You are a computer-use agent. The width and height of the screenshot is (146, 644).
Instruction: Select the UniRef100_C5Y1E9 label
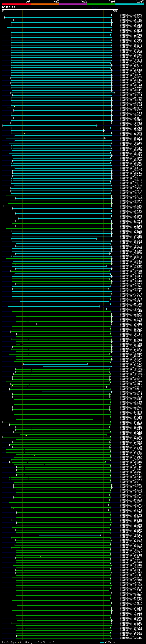(x=131, y=93)
